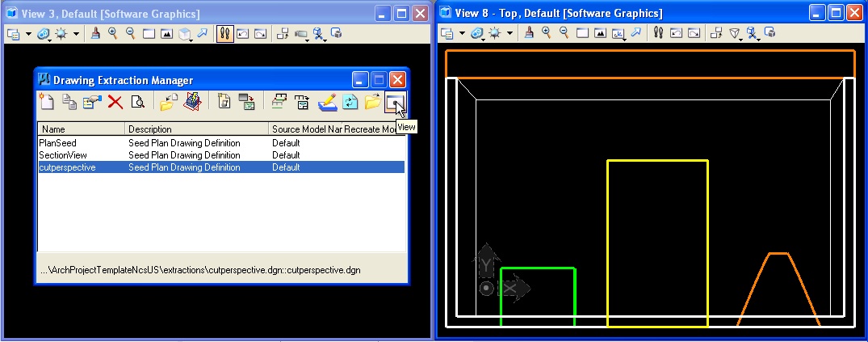This screenshot has height=342, width=868.
Task: Minimize the Drawing Extraction Manager window
Action: (x=360, y=80)
